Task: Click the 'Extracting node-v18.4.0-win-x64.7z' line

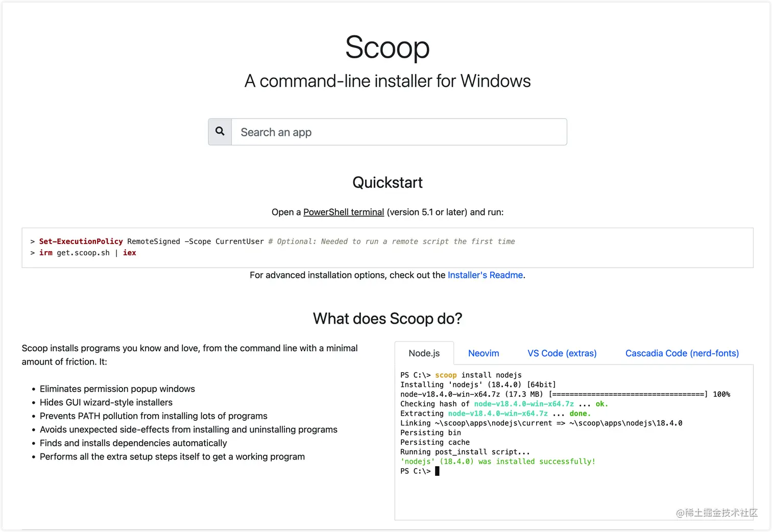Action: pyautogui.click(x=495, y=414)
